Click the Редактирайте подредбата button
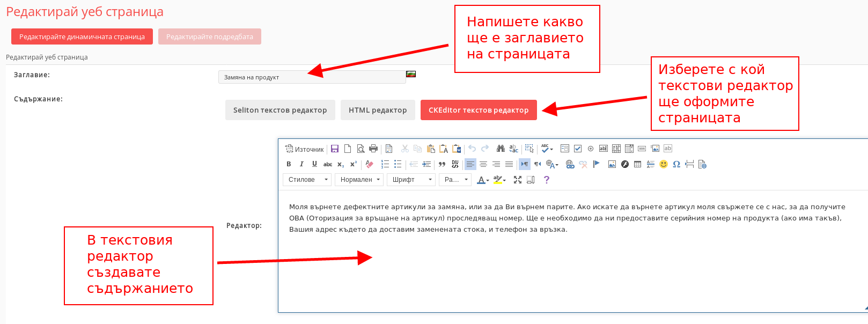868x324 pixels. pos(210,36)
